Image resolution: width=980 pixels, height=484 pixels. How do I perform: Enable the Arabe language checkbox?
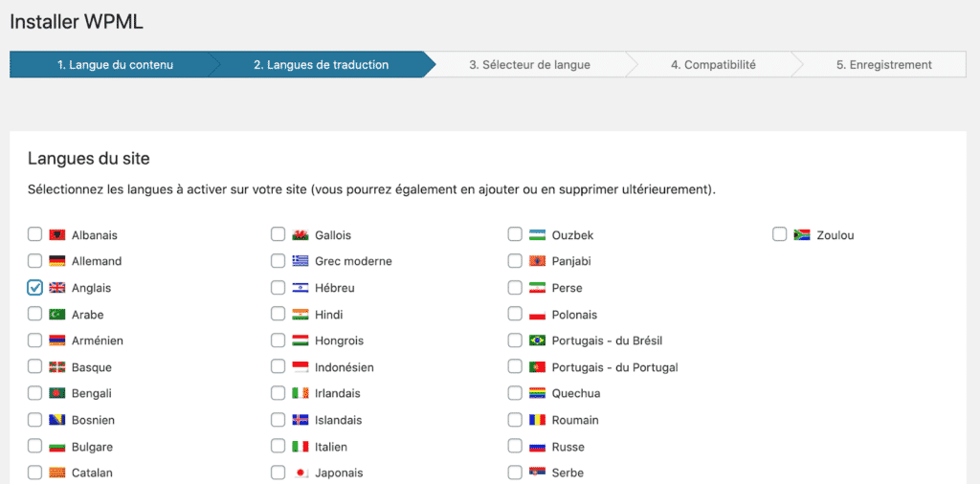35,314
